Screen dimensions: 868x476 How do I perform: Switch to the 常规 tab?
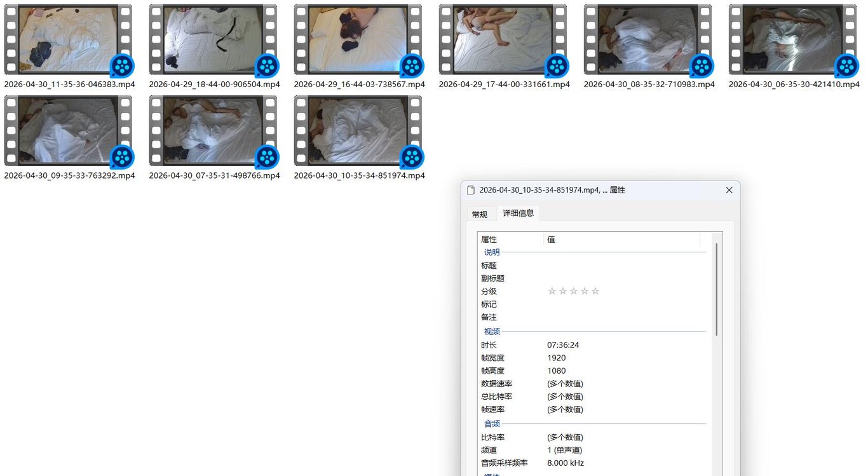[x=480, y=214]
